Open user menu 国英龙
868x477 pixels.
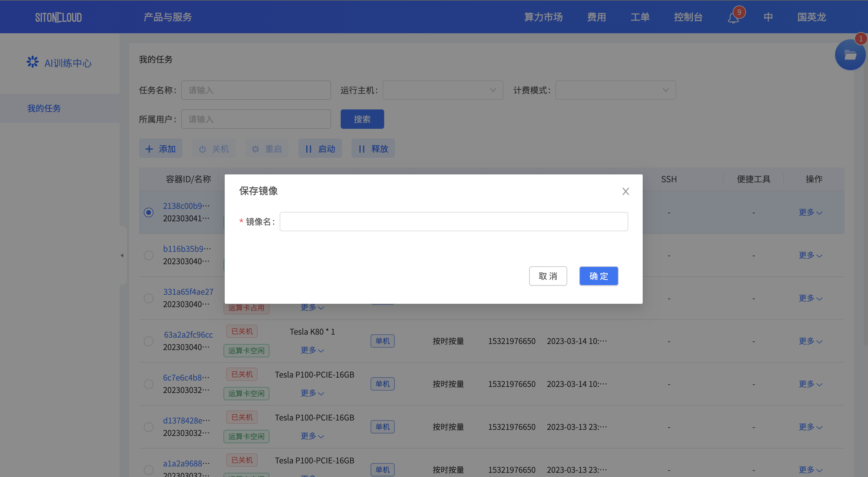click(x=812, y=17)
